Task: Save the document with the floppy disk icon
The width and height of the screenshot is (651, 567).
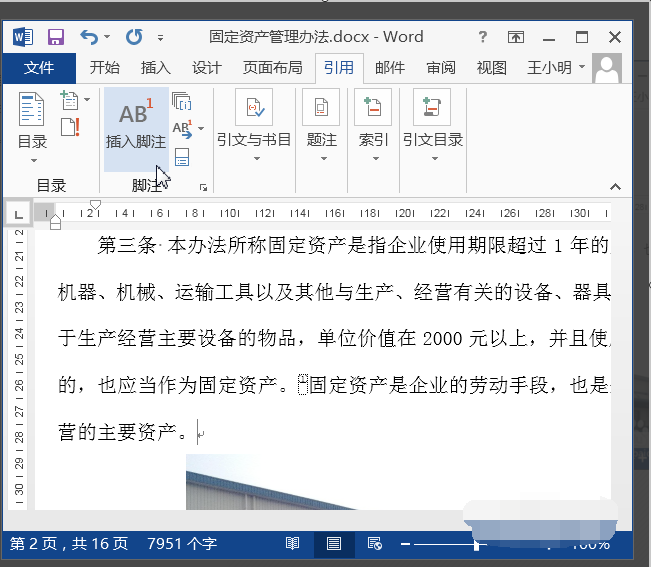Action: pyautogui.click(x=56, y=37)
